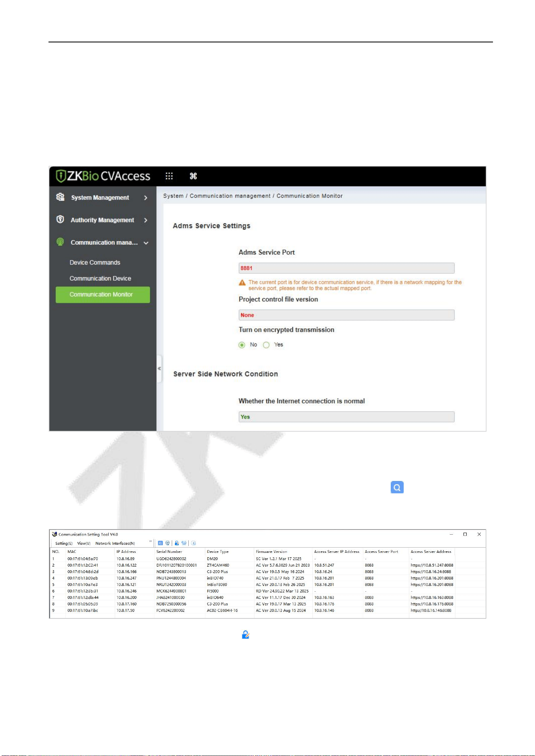The height and width of the screenshot is (756, 535).
Task: Click IP address 10.8.17.160
Action: [126, 604]
